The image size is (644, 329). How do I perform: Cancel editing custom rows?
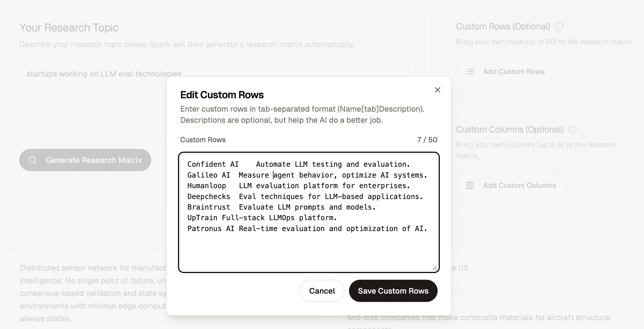tap(322, 291)
